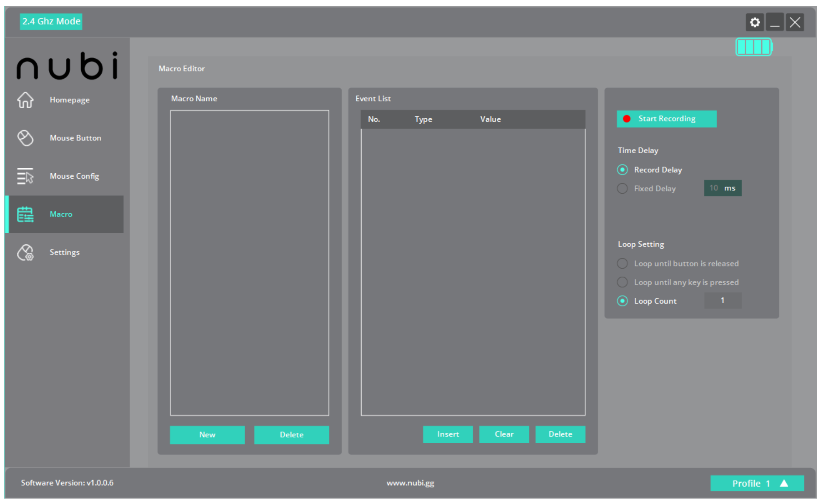Enable Loop until button is released

(x=622, y=264)
